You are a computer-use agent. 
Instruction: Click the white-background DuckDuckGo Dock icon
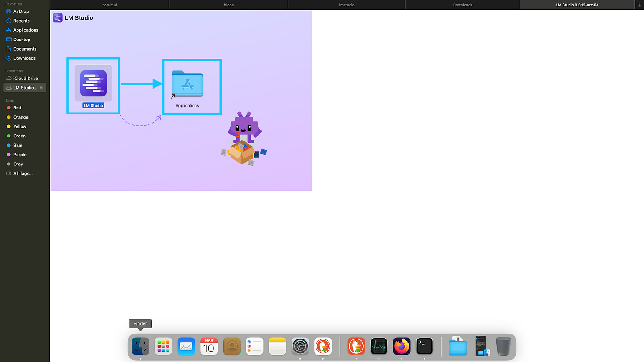coord(323,346)
